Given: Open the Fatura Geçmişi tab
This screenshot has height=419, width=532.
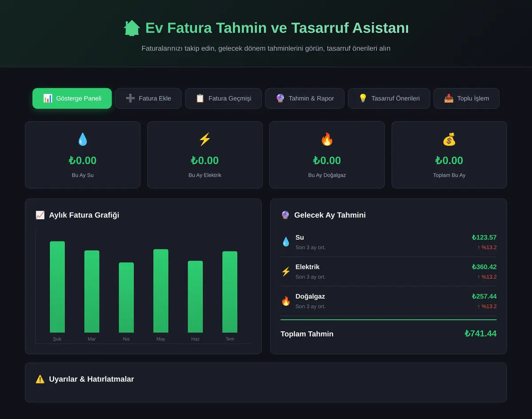Looking at the screenshot, I should 223,98.
